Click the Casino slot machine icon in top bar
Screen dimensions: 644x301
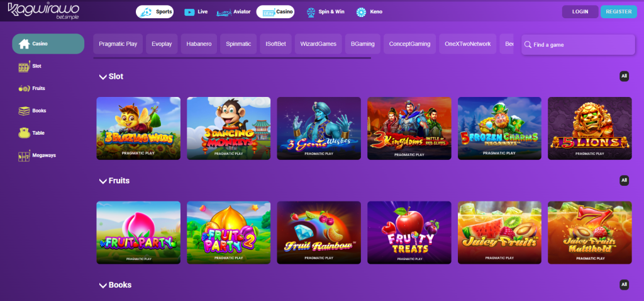(268, 13)
